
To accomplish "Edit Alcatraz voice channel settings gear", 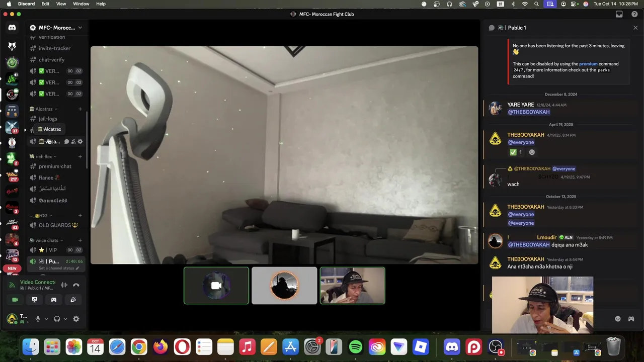I will (80, 142).
